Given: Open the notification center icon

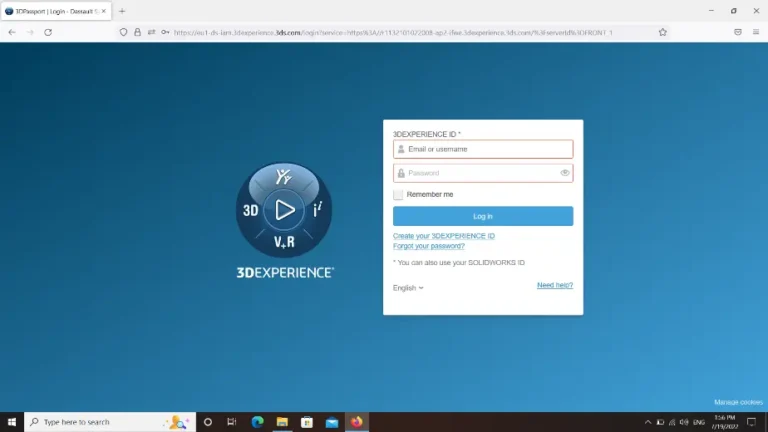Looking at the screenshot, I should (751, 422).
